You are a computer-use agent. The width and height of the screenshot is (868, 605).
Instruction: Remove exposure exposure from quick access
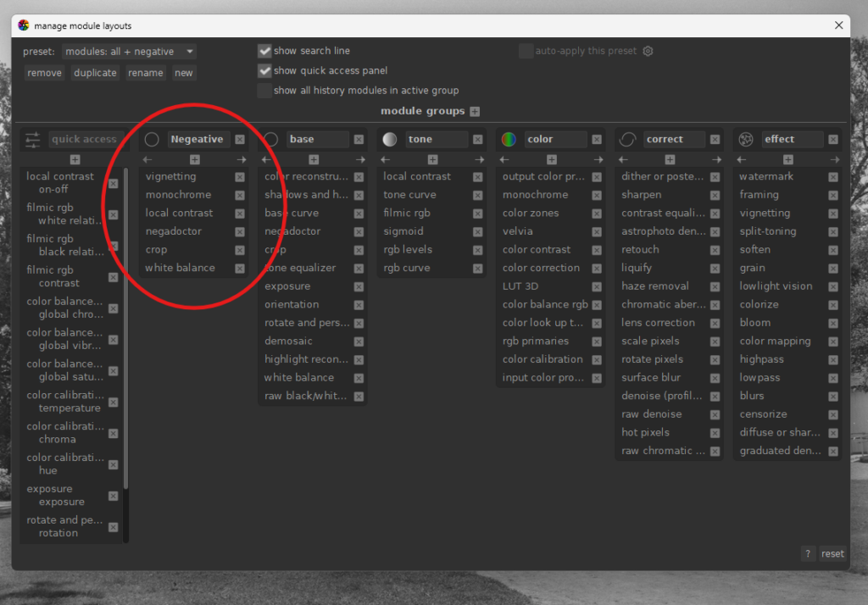click(x=113, y=496)
